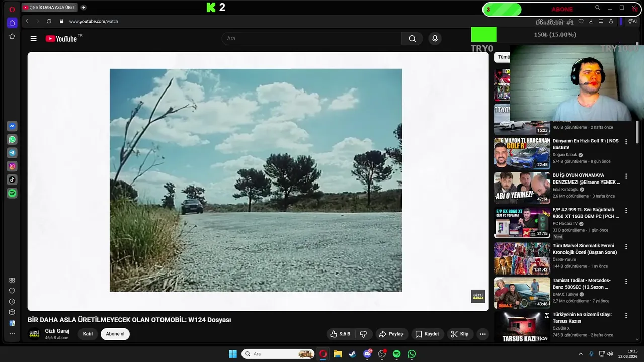Open Opera sidebar extensions cube icon
The width and height of the screenshot is (644, 362).
click(12, 312)
